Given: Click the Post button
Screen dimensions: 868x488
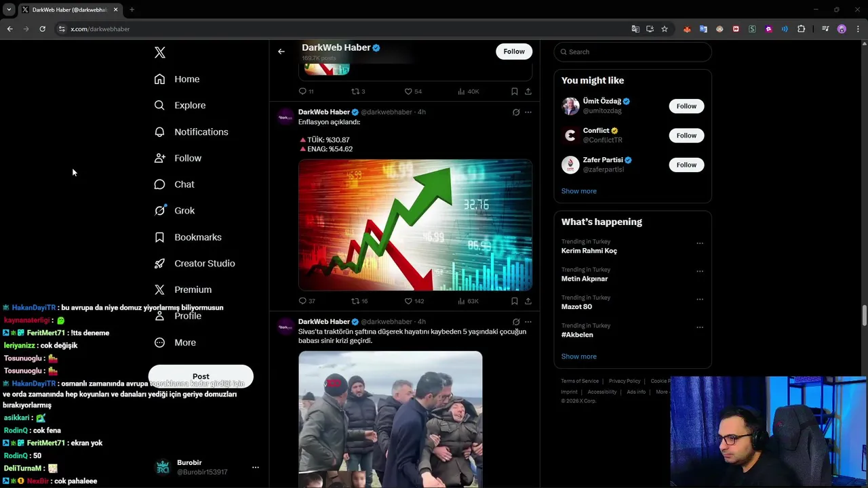Looking at the screenshot, I should click(201, 376).
